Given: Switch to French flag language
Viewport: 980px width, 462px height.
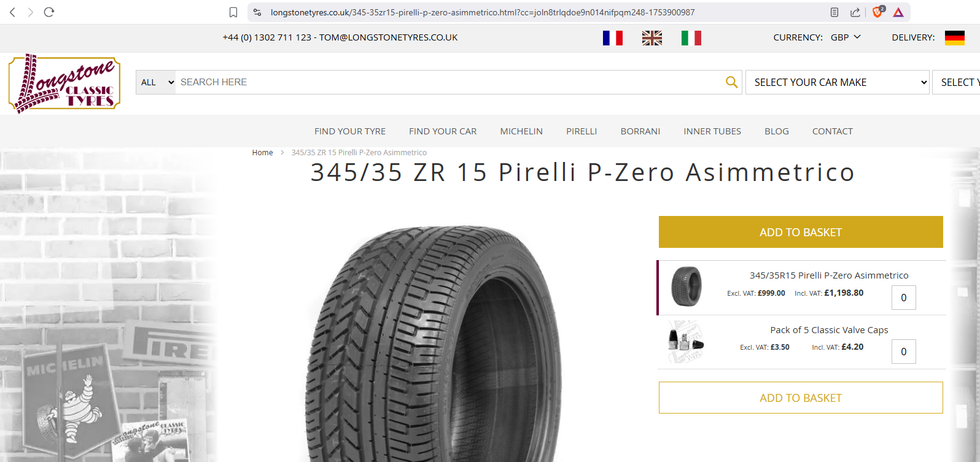Looking at the screenshot, I should tap(613, 38).
